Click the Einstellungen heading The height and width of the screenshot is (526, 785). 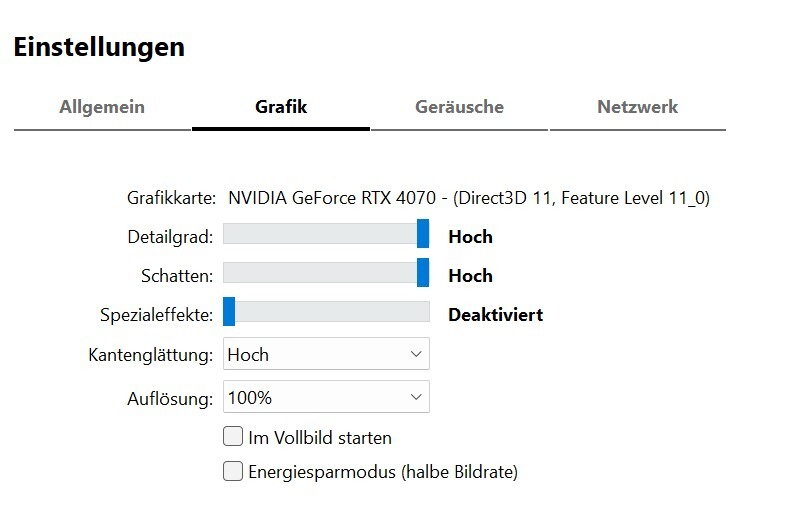coord(99,48)
